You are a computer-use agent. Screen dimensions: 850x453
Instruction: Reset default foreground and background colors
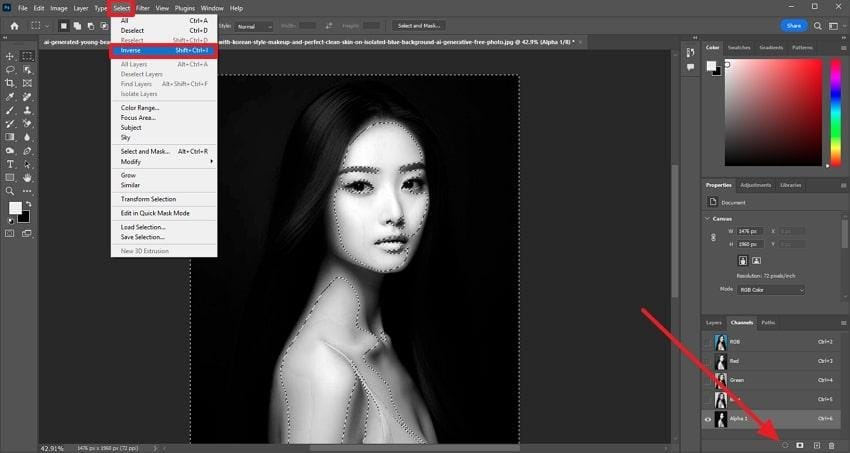coord(10,221)
